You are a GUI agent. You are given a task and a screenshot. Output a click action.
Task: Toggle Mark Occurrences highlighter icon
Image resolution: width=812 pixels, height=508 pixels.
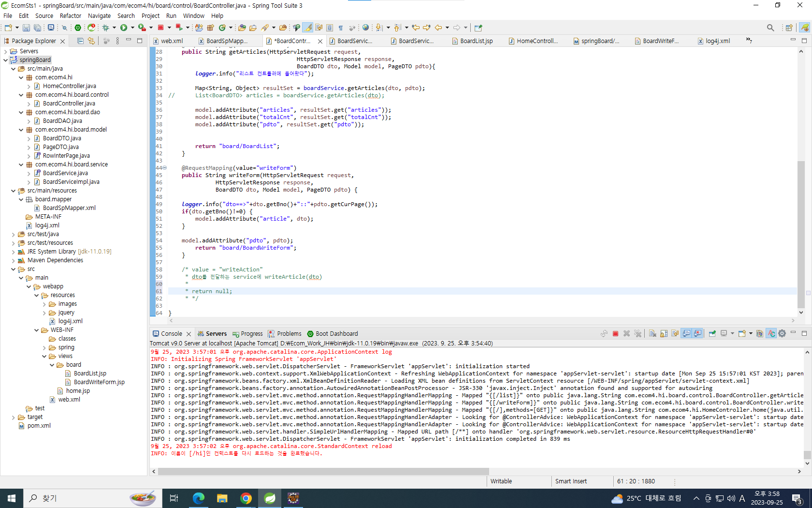(307, 28)
